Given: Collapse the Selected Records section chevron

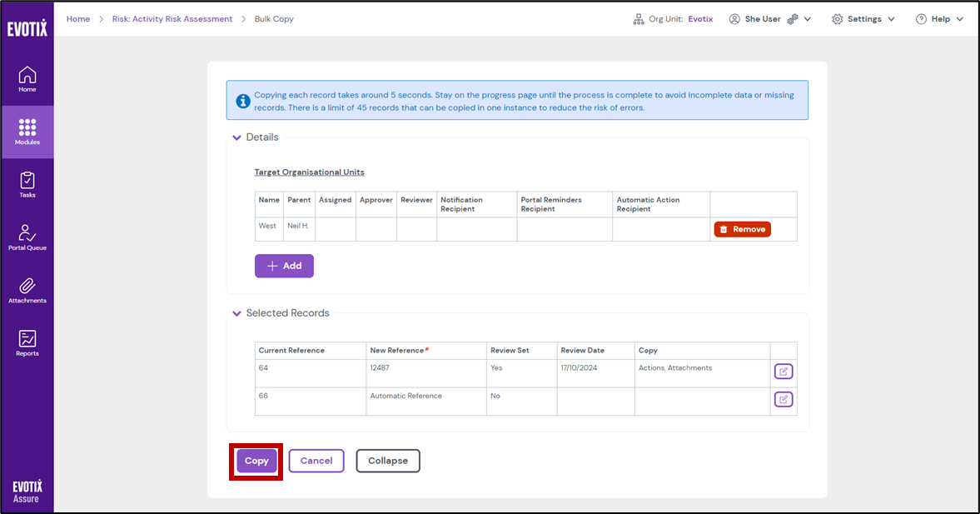Looking at the screenshot, I should (x=237, y=314).
